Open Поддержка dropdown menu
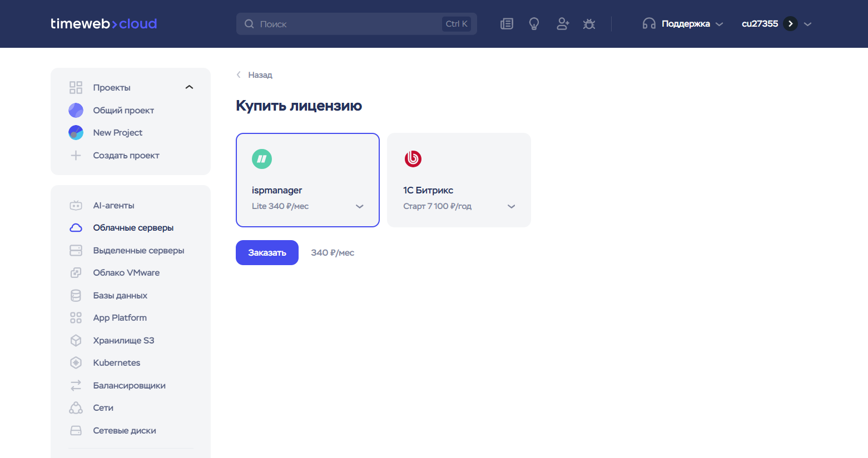The image size is (868, 458). (683, 24)
